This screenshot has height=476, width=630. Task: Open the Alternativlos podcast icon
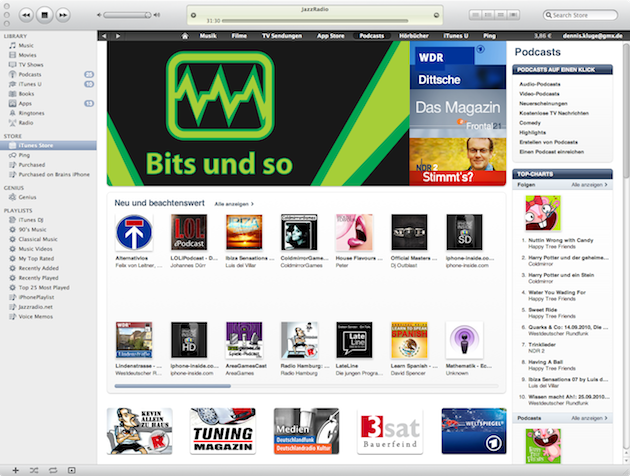tap(133, 232)
